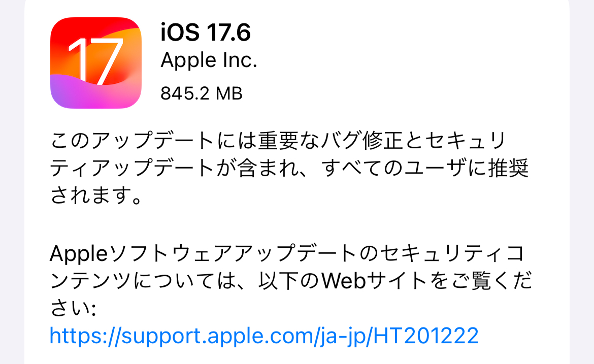Click the https:// prefix of the blue URL

[85, 335]
